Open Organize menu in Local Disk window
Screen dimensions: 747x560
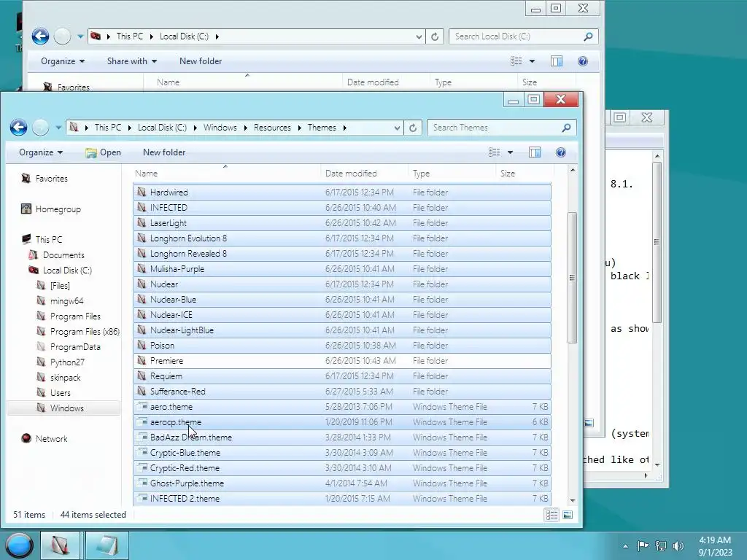pos(63,61)
